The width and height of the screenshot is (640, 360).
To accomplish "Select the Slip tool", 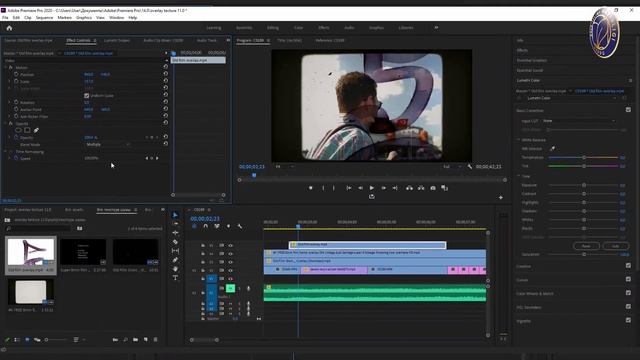I will pos(176,251).
